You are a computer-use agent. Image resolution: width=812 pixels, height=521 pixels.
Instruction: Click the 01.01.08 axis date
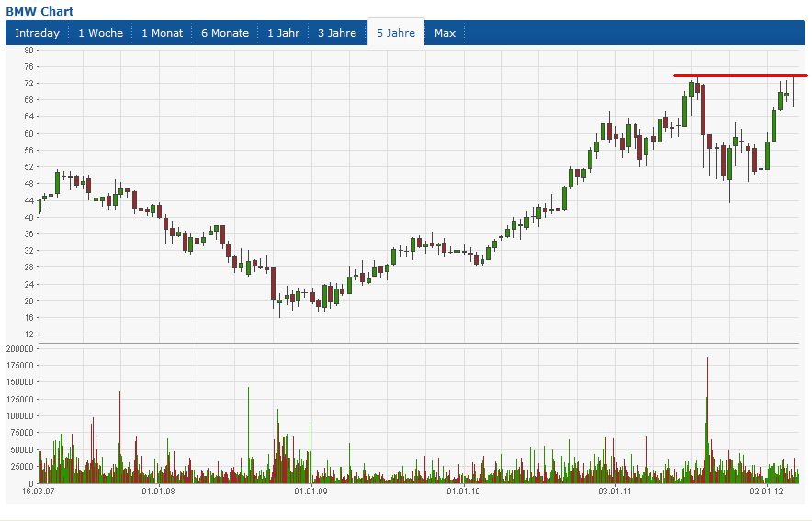pos(159,491)
